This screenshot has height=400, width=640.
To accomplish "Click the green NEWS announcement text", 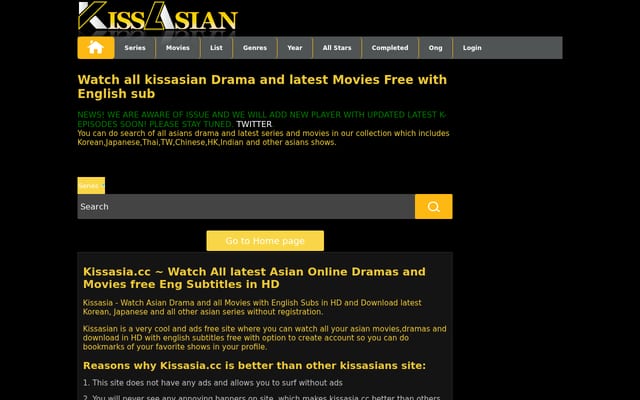I will pos(262,119).
